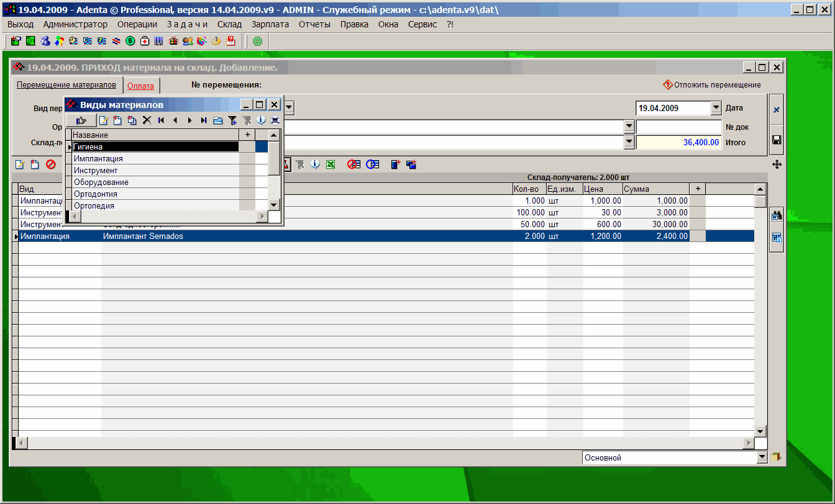Click the Сумма column header
Viewport: 835px width, 504px height.
pos(655,189)
